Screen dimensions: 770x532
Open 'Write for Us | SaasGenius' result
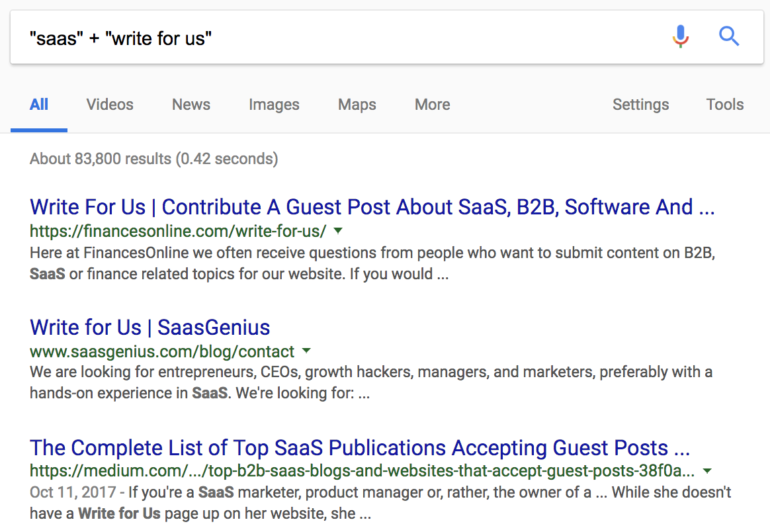click(150, 327)
